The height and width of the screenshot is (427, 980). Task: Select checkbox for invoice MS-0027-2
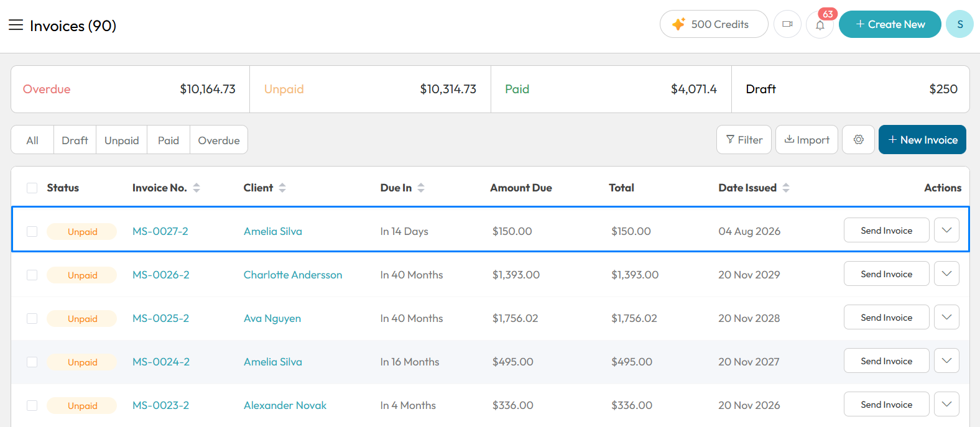tap(32, 231)
